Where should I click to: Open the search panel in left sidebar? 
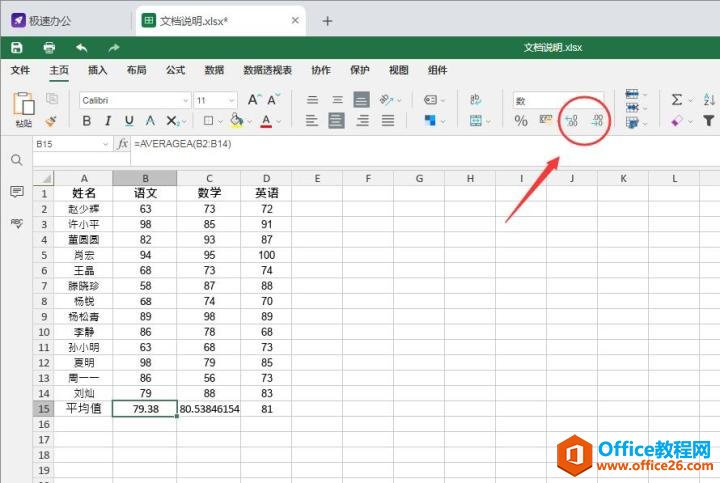point(17,160)
